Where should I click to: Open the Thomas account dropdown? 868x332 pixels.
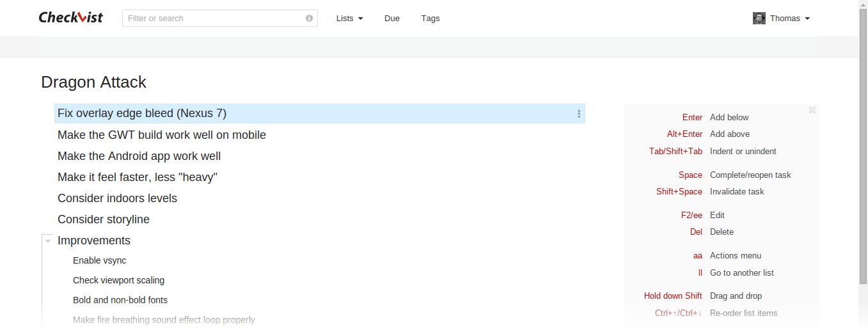(790, 19)
